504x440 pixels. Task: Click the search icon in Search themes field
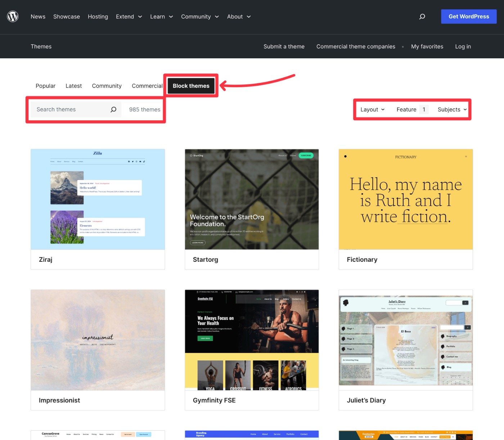113,109
